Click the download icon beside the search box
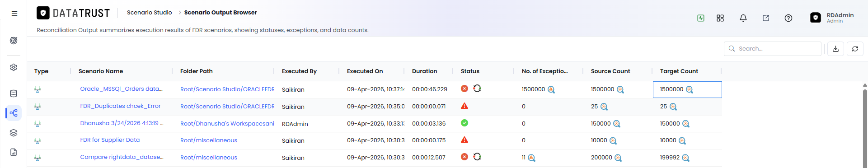868x168 pixels. (x=835, y=49)
